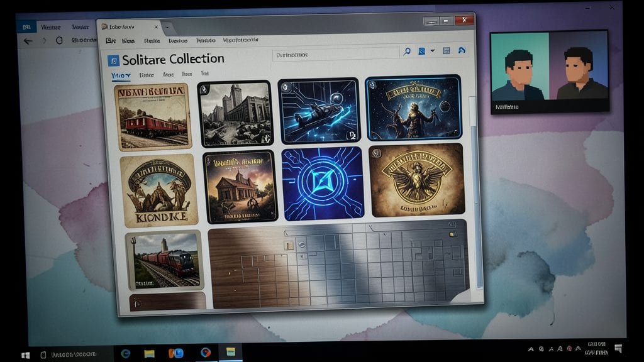Launch Edge from the taskbar
Viewport: 644px width, 362px height.
pyautogui.click(x=126, y=353)
